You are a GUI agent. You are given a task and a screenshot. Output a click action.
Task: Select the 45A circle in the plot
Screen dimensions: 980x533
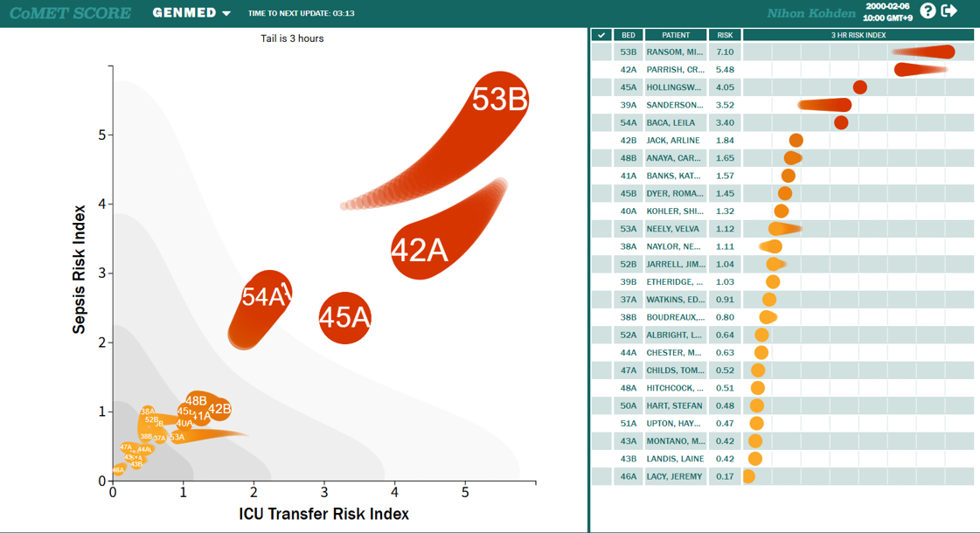pos(345,317)
